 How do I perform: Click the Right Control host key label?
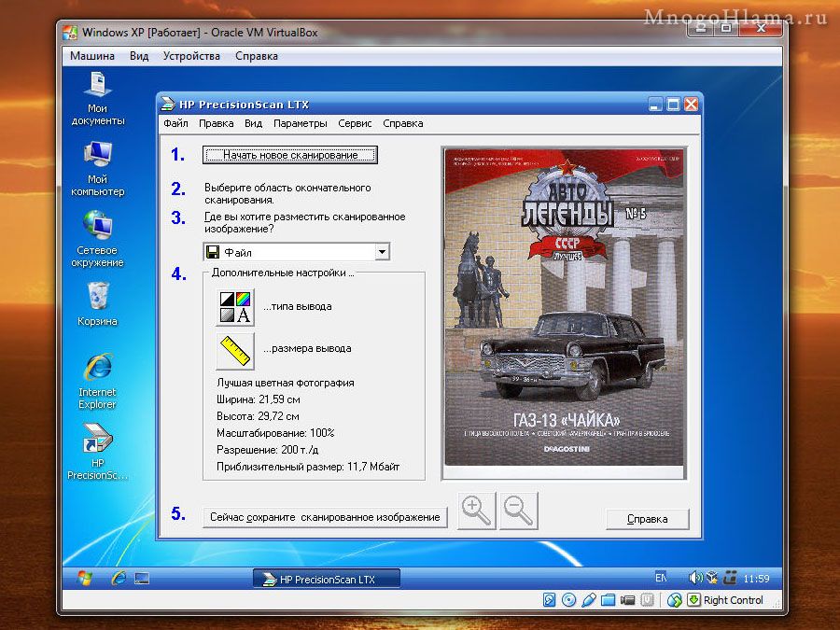coord(733,600)
